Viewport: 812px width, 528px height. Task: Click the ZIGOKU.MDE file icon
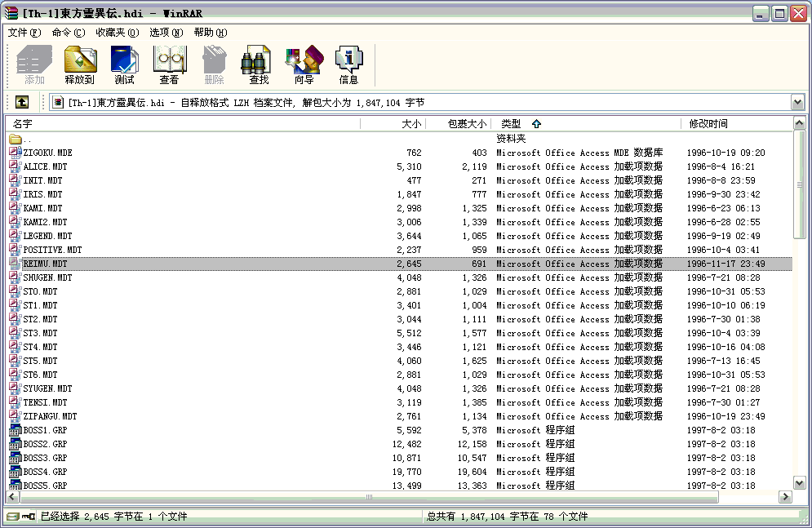tap(15, 152)
